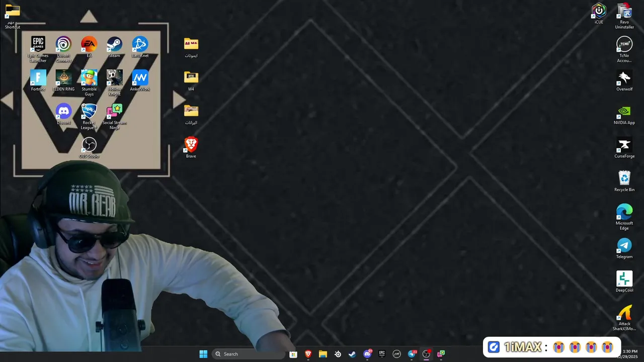Select the Telegram desktop shortcut

click(624, 248)
